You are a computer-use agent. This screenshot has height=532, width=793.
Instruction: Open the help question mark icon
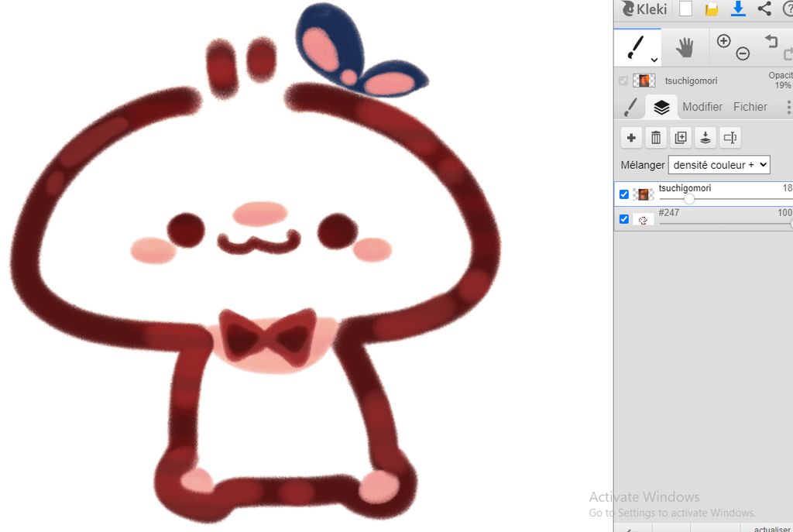point(788,9)
